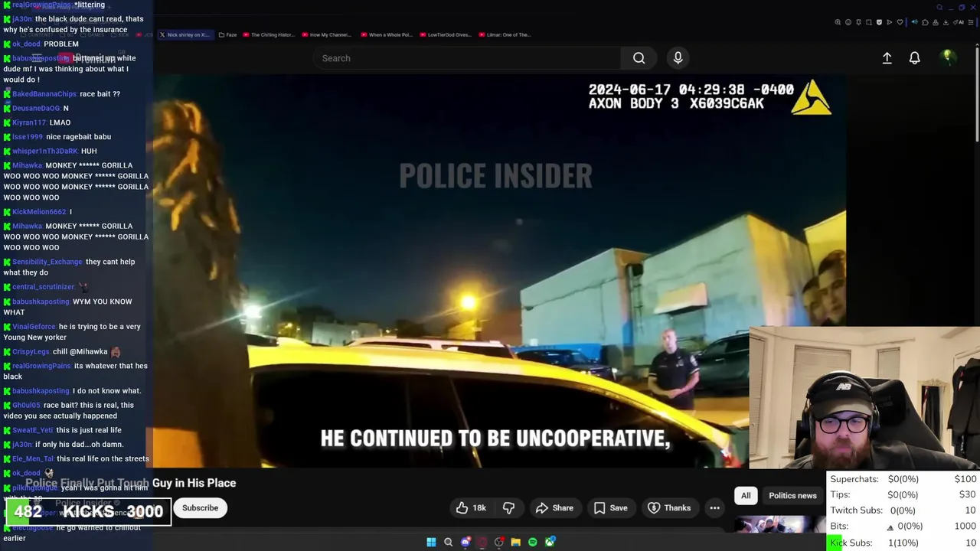Click the body-cam video player area
980x551 pixels.
click(499, 272)
